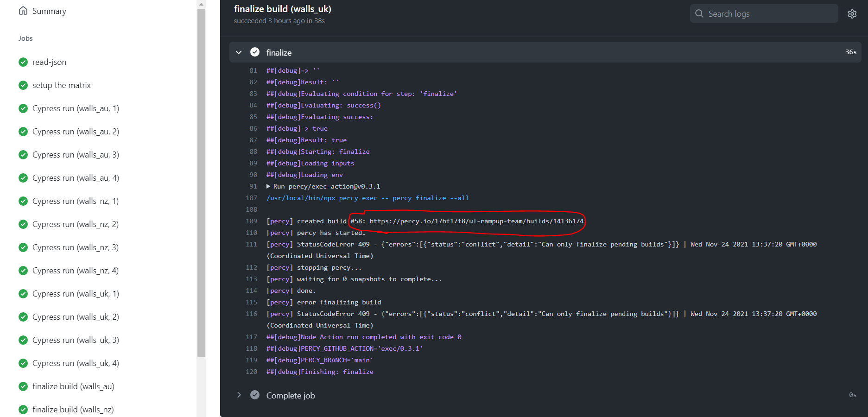Image resolution: width=868 pixels, height=417 pixels.
Task: Open job Cypress run (walls_uk, 2)
Action: 76,317
